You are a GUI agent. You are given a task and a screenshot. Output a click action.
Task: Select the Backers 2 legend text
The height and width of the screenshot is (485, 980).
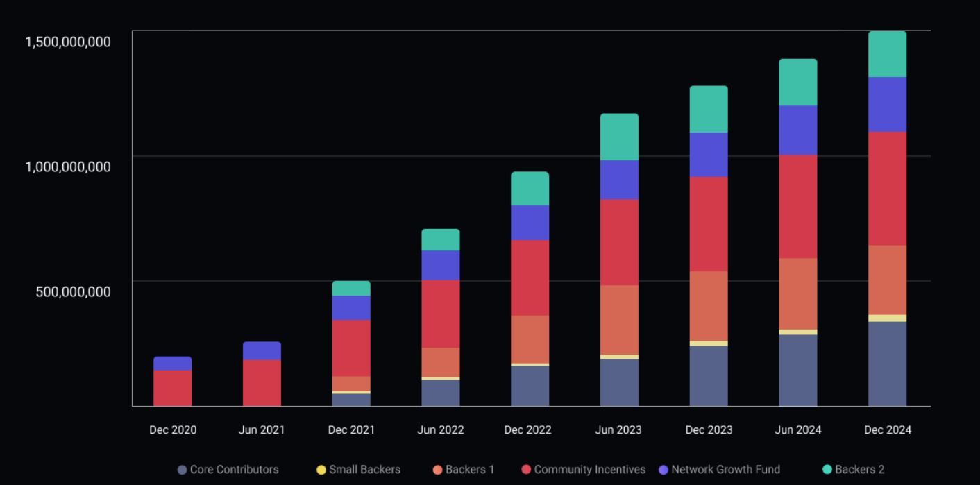[x=859, y=470]
